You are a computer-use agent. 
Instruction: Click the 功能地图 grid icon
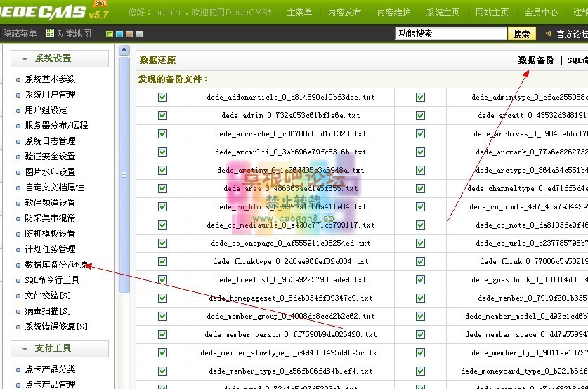point(50,33)
